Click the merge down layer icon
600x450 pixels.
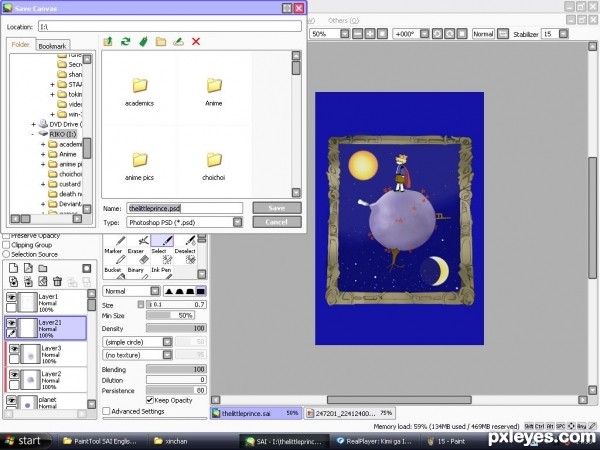pos(28,282)
